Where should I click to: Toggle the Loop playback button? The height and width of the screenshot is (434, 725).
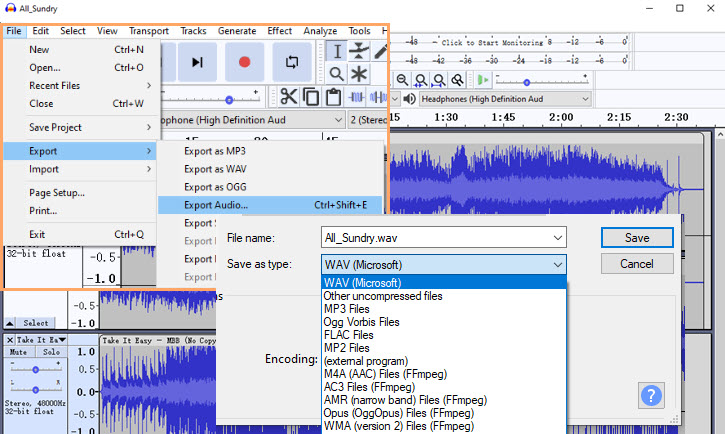[x=291, y=61]
